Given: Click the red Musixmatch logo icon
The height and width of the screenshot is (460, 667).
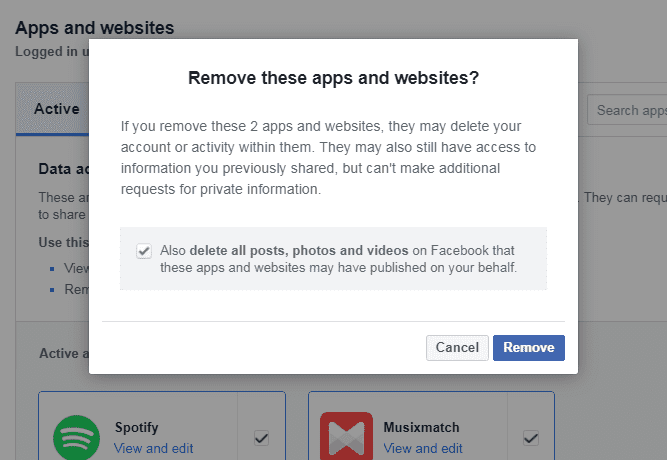Looking at the screenshot, I should pos(346,436).
